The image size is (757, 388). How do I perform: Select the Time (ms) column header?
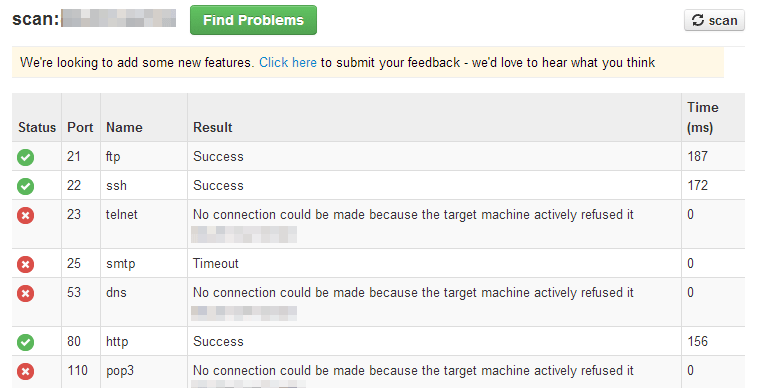pyautogui.click(x=702, y=117)
